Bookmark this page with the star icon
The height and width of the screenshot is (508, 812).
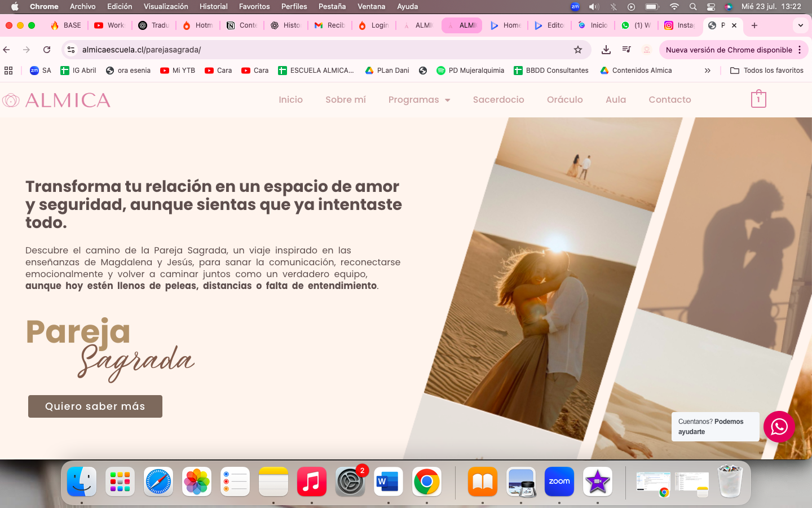[577, 50]
